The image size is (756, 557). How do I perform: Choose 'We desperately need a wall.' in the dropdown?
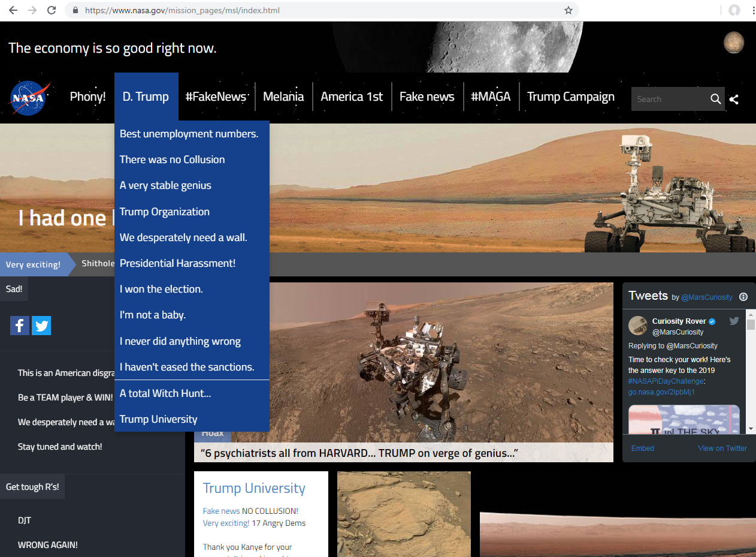point(192,237)
